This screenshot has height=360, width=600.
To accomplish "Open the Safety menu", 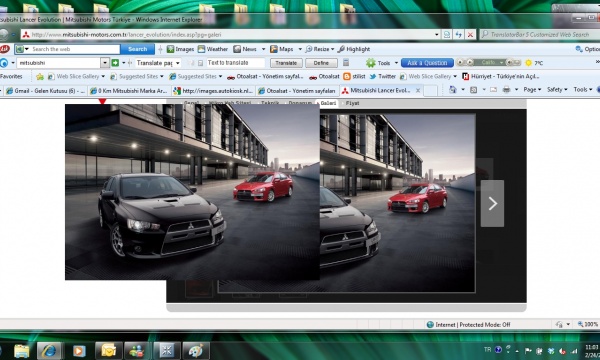I will pyautogui.click(x=557, y=90).
